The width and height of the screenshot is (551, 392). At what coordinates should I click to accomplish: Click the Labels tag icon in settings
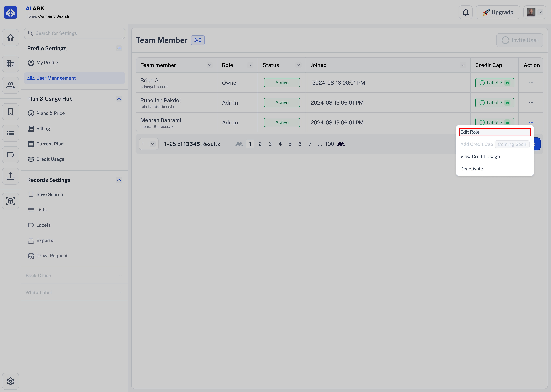click(x=31, y=225)
